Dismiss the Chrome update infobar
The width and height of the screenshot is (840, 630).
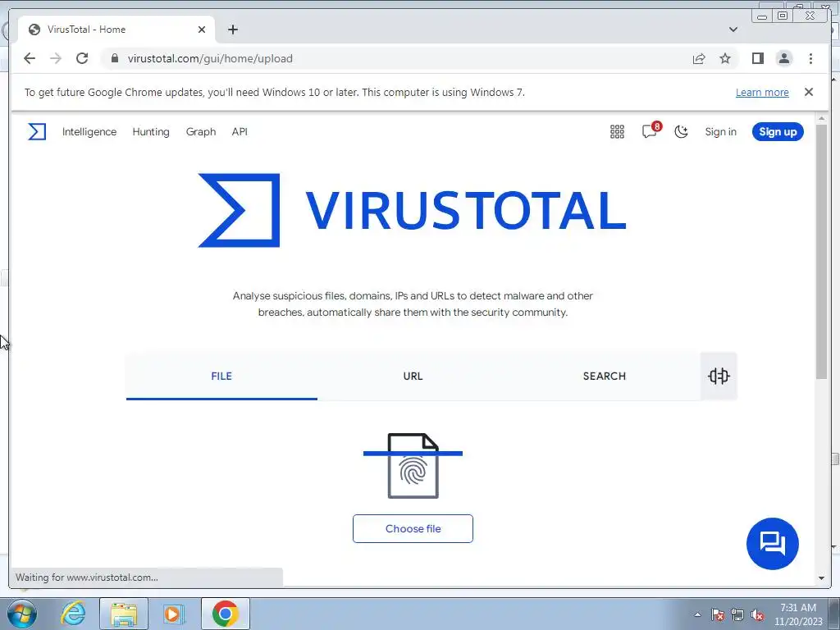tap(809, 92)
